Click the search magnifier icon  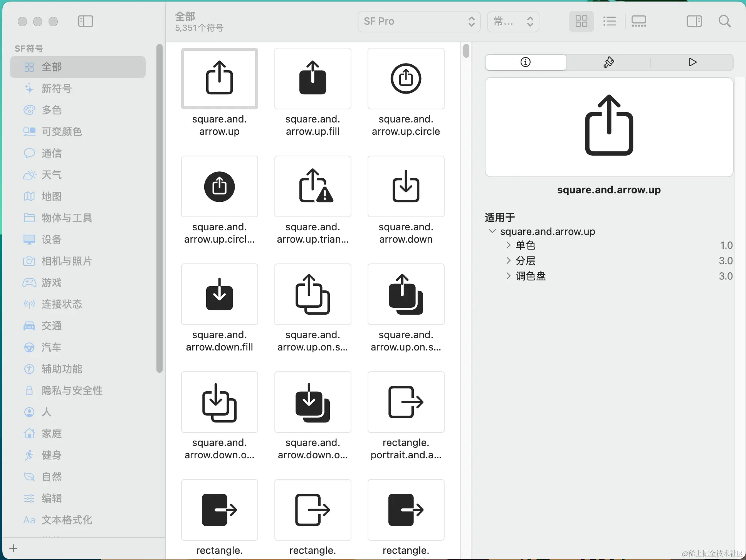[724, 21]
